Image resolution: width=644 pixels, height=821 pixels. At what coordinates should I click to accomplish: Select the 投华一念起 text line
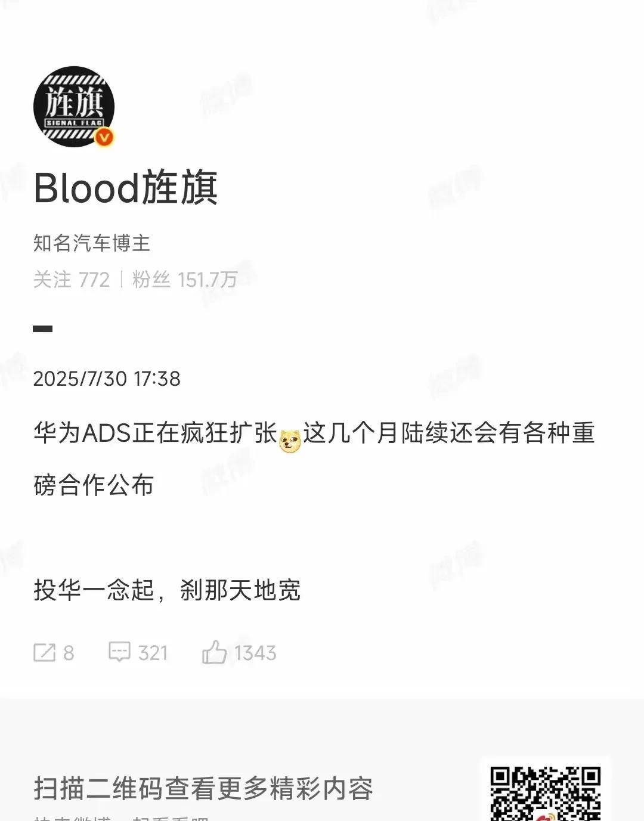click(x=167, y=590)
